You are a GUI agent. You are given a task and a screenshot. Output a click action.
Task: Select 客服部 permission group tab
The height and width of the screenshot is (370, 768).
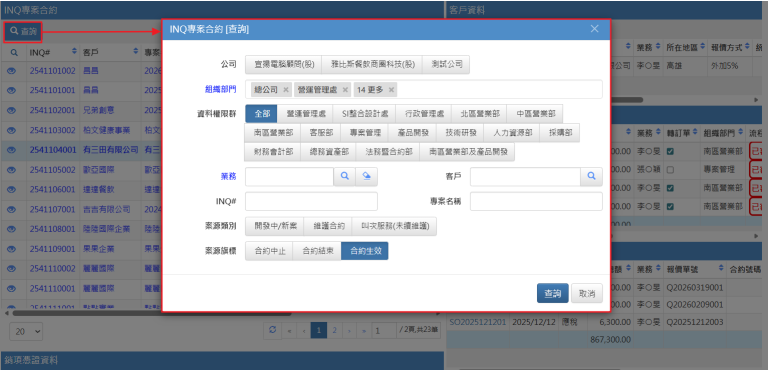[321, 133]
